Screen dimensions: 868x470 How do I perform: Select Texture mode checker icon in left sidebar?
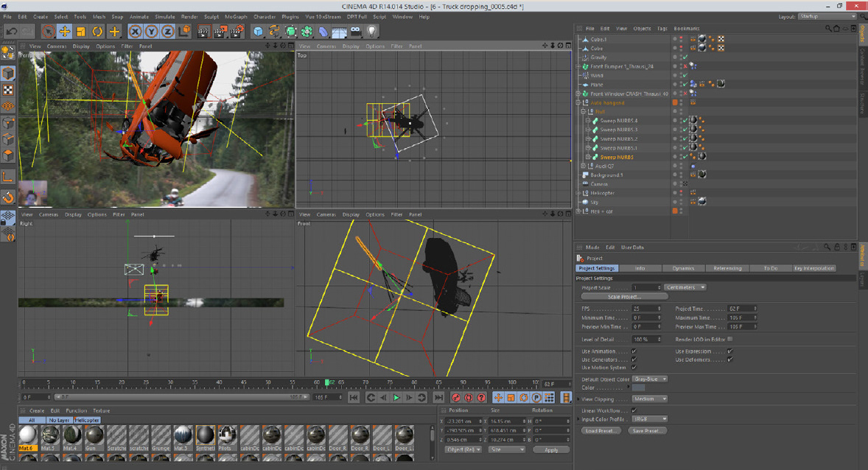tap(8, 90)
